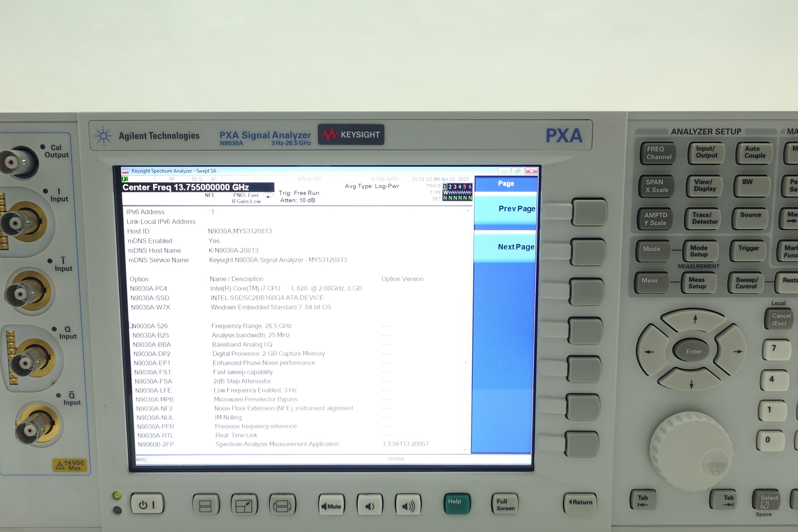Click the Source key

[750, 218]
